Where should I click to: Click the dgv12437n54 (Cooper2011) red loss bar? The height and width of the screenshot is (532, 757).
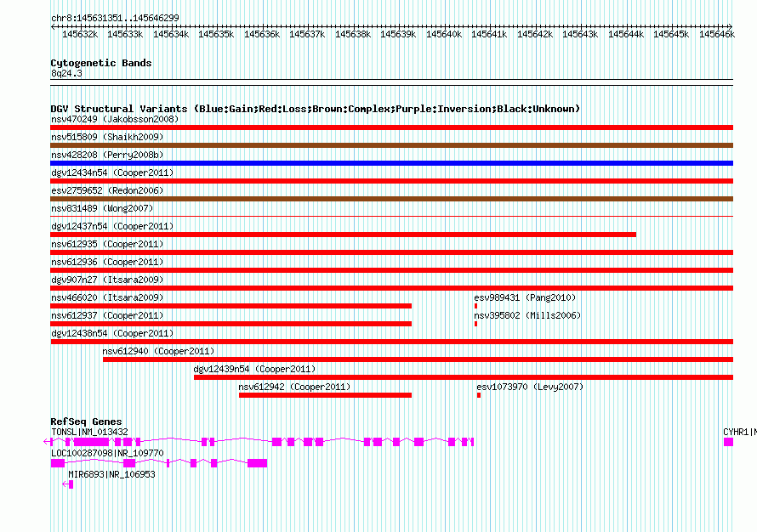click(x=344, y=235)
